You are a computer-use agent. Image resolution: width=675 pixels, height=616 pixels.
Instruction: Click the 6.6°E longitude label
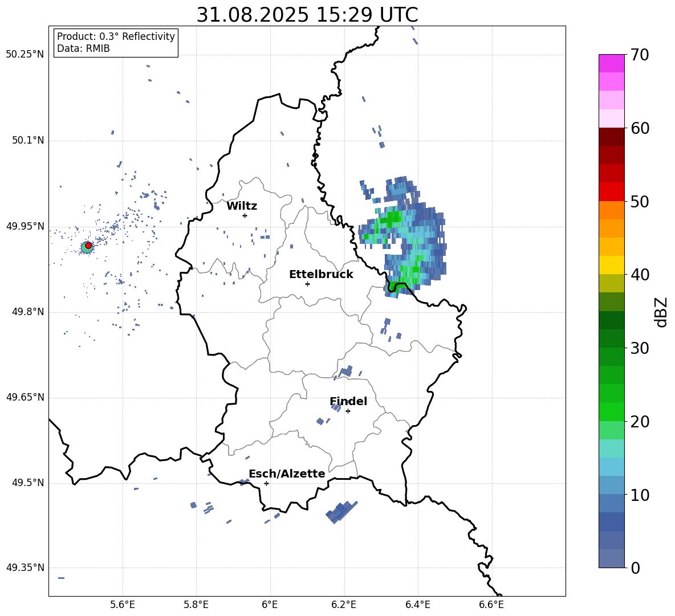tap(491, 605)
